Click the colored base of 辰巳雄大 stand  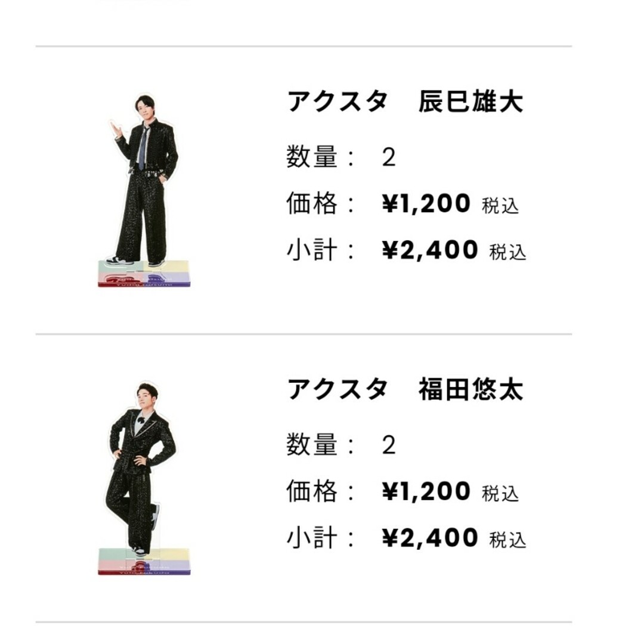coord(144,274)
